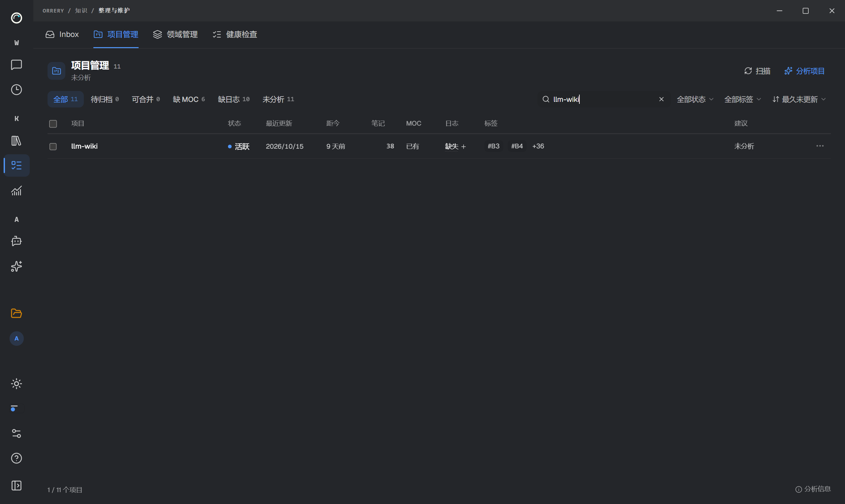This screenshot has height=504, width=845.
Task: Open the llm-wiki row more options
Action: pos(820,146)
